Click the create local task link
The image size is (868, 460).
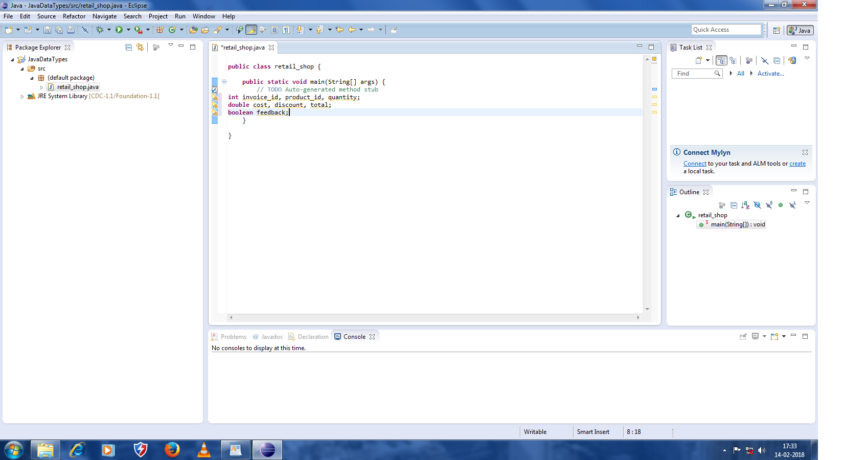797,164
